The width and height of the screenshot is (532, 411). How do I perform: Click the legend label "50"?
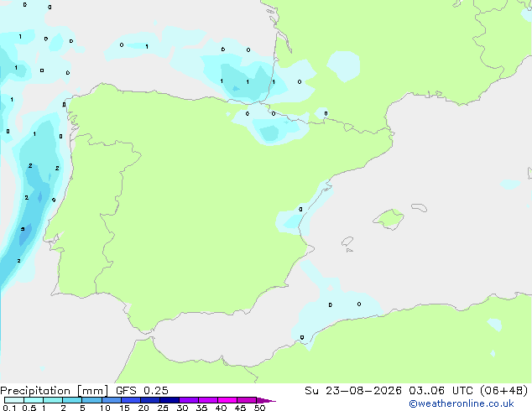[259, 408]
